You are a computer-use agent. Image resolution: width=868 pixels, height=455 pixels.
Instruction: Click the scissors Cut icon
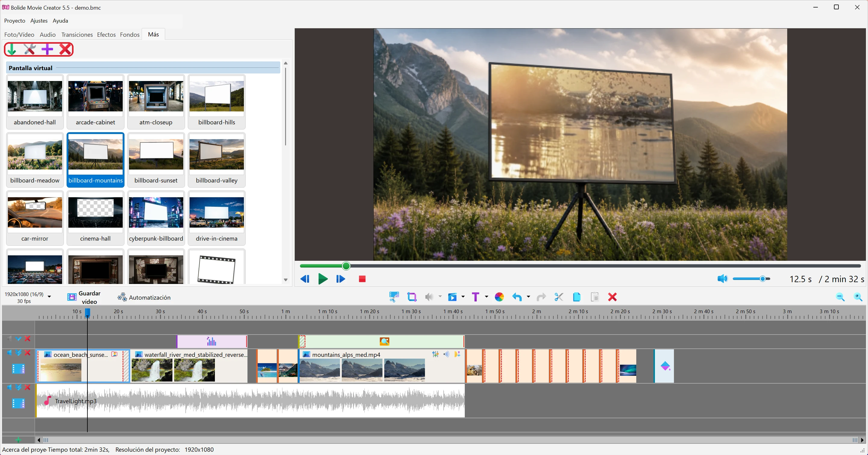(x=559, y=297)
